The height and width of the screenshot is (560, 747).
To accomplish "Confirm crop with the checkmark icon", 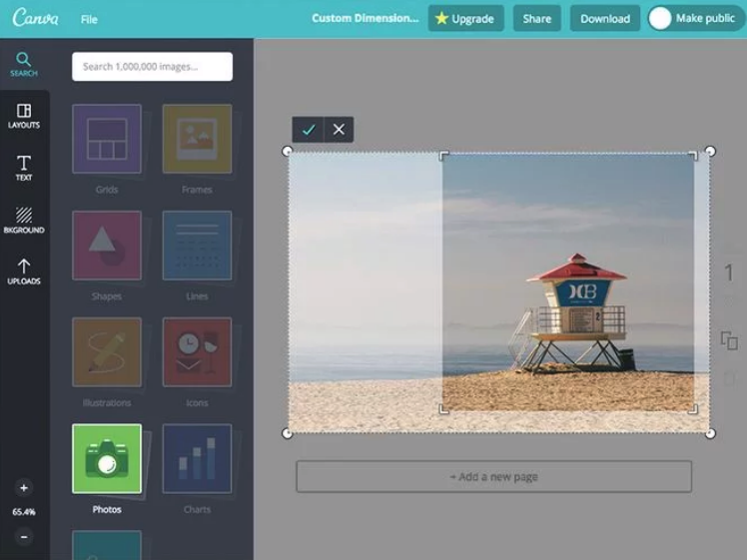I will (x=309, y=130).
